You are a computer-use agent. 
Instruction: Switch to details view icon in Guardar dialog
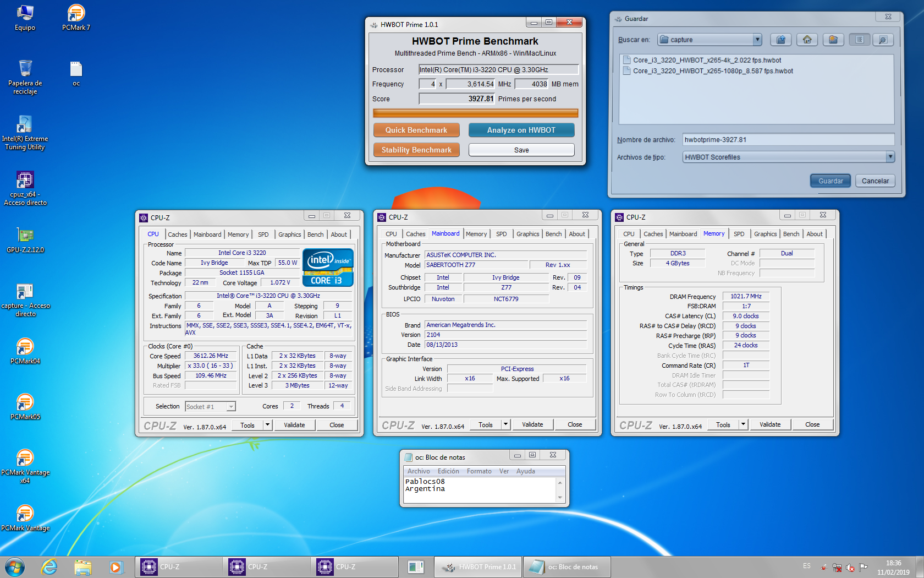click(x=883, y=40)
